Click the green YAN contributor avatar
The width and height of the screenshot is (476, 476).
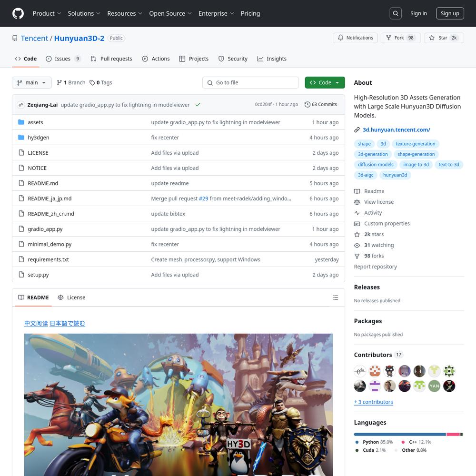434,386
